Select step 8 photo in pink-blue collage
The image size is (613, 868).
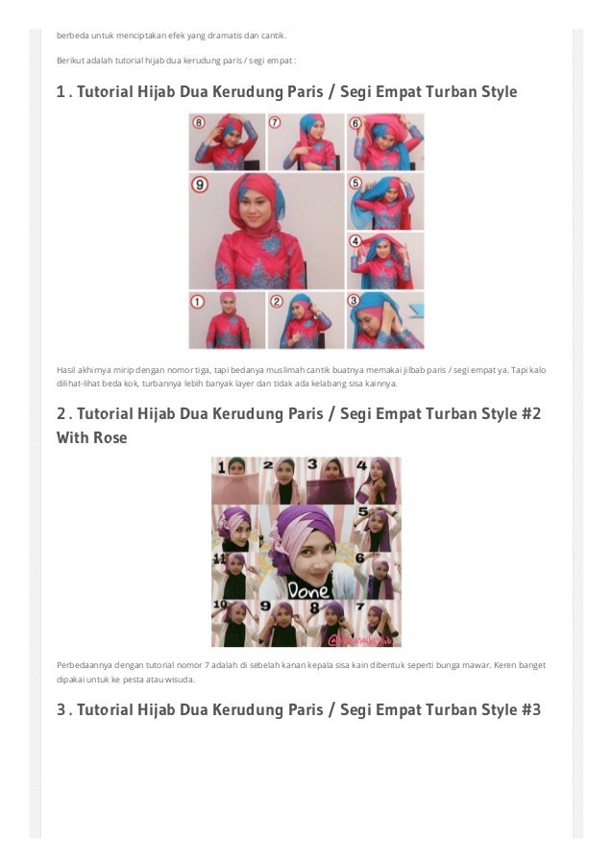point(227,141)
